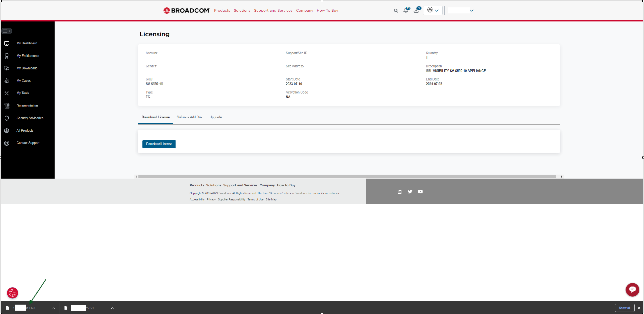Click the Broadcom logo
Image resolution: width=644 pixels, height=314 pixels.
pos(187,10)
